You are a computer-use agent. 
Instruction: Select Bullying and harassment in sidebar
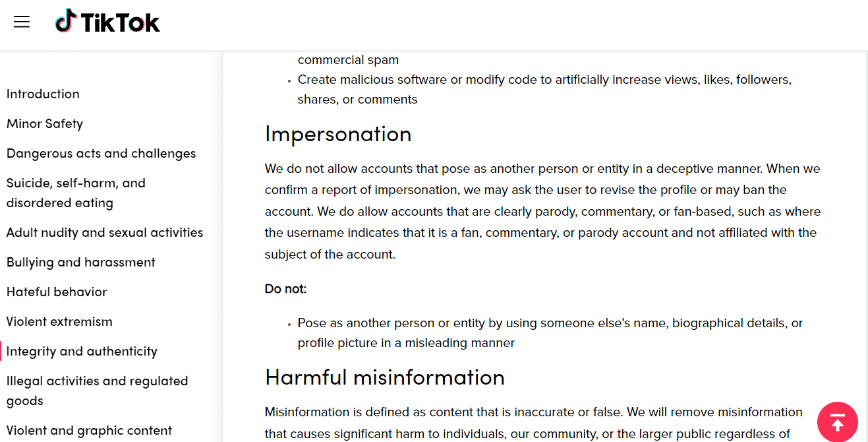tap(81, 262)
